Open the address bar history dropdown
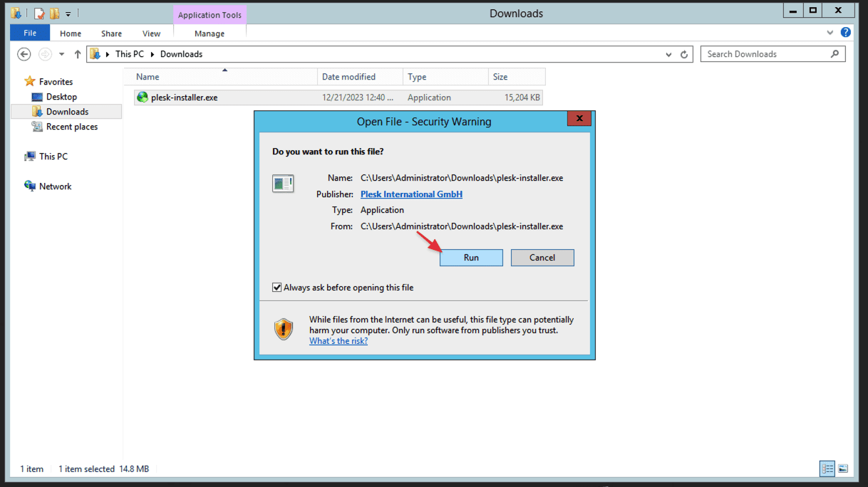 tap(668, 54)
